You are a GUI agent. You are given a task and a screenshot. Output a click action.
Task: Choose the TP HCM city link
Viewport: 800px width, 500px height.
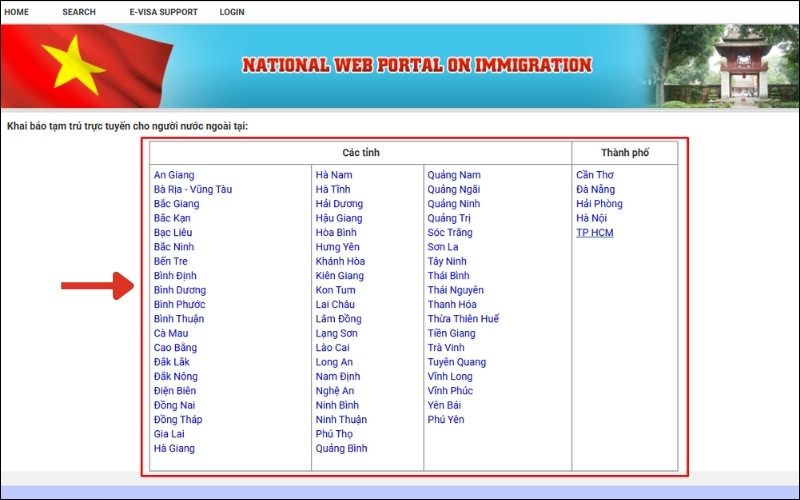click(595, 233)
